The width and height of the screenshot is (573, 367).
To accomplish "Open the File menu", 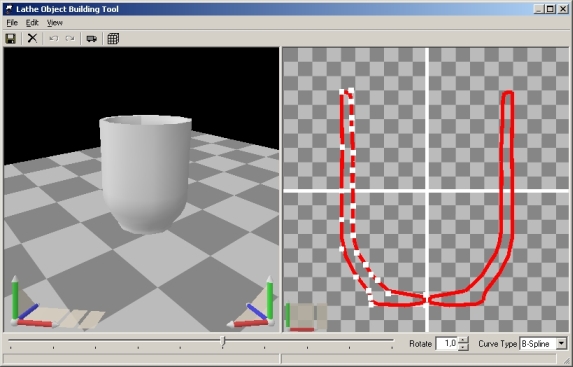I will click(12, 23).
